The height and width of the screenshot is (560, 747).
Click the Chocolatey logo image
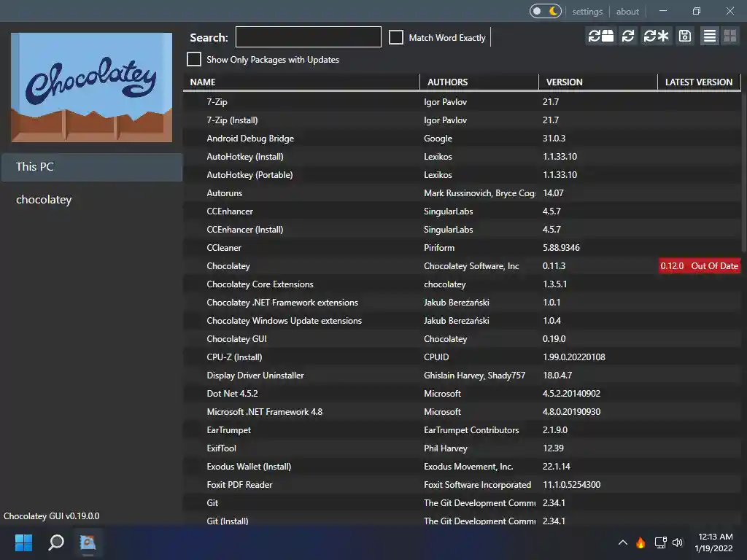[92, 87]
